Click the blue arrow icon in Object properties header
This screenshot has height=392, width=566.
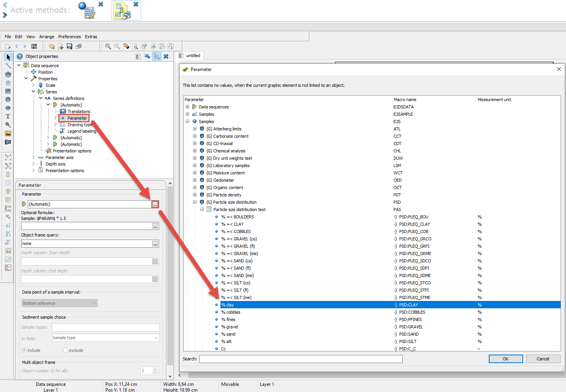[147, 56]
